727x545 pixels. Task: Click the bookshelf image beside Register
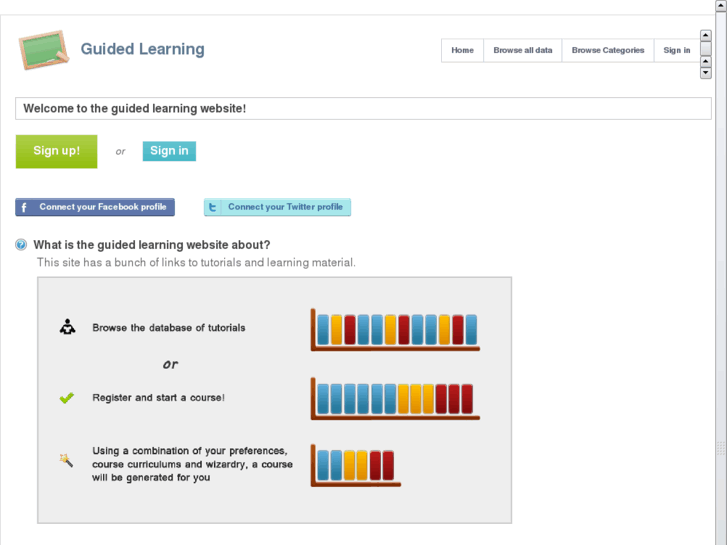[x=395, y=399]
